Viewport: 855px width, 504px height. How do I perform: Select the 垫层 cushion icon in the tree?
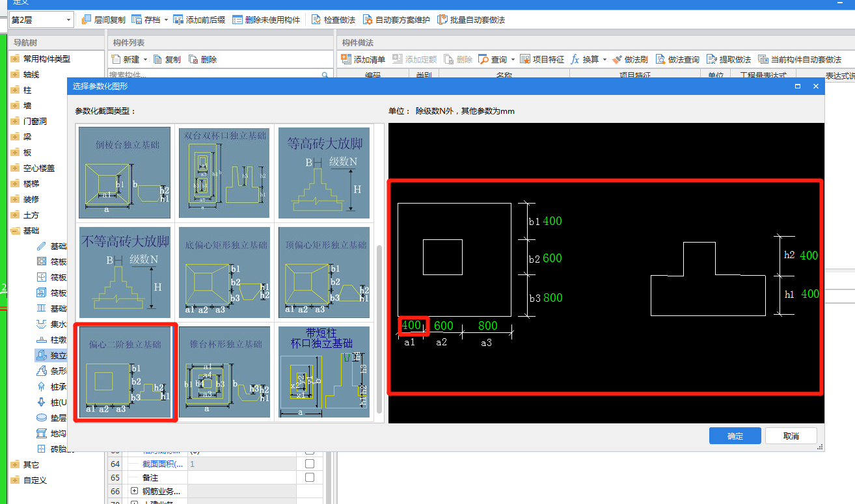pos(42,418)
